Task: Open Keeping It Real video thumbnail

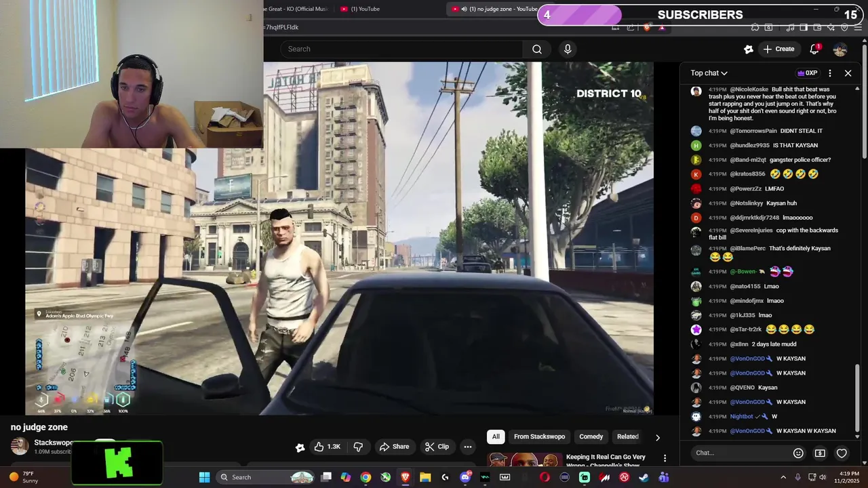Action: point(526,460)
